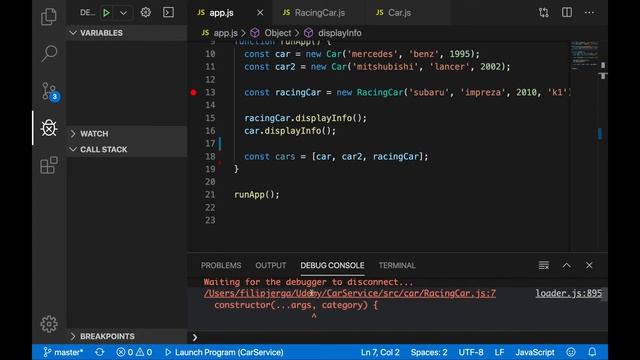Split the editor right
Image resolution: width=640 pixels, height=360 pixels.
[567, 12]
